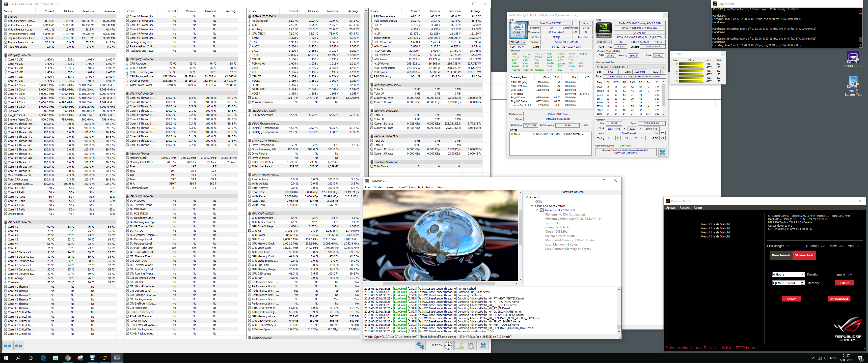Click the NVMe drive status icon in Drives list
This screenshot has height=363, width=868.
click(512, 134)
